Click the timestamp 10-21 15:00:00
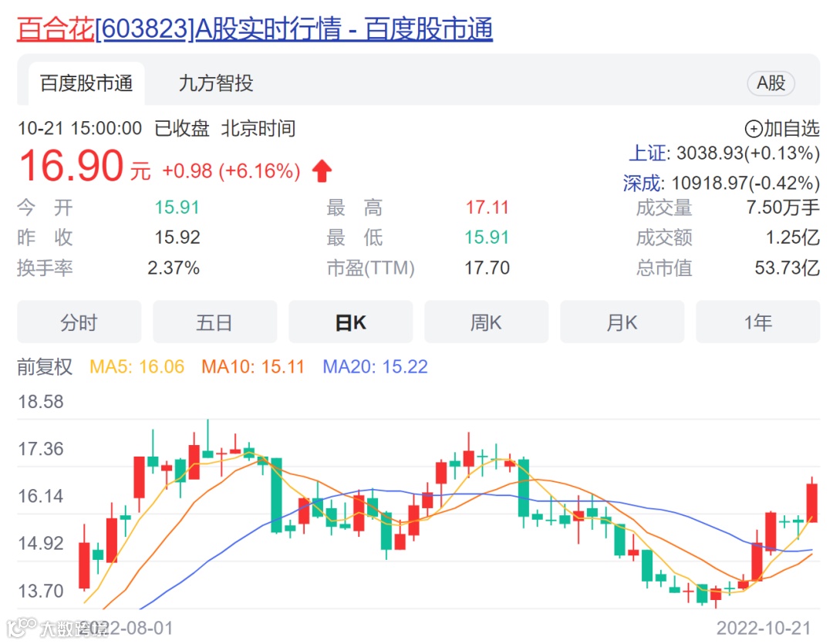 (79, 129)
